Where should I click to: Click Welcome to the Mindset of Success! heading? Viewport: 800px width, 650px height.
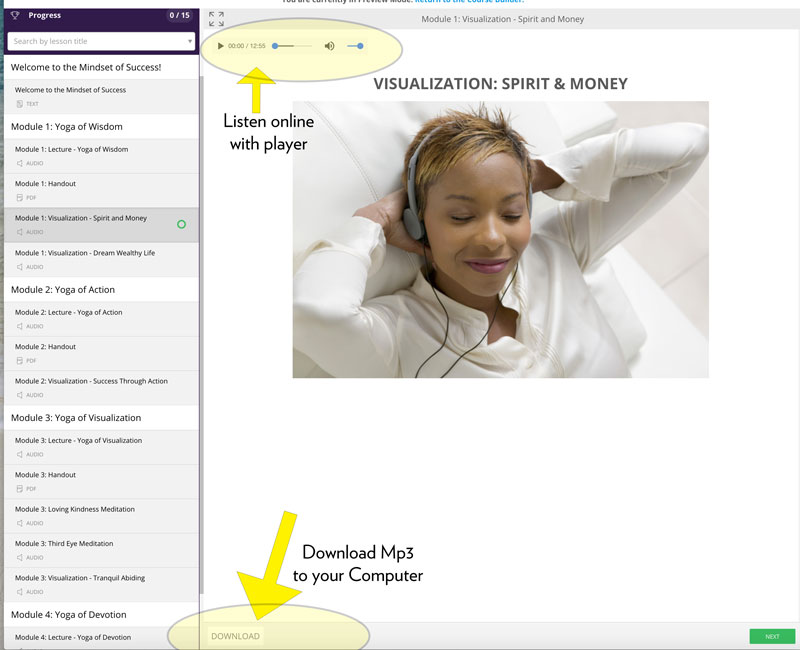[86, 67]
